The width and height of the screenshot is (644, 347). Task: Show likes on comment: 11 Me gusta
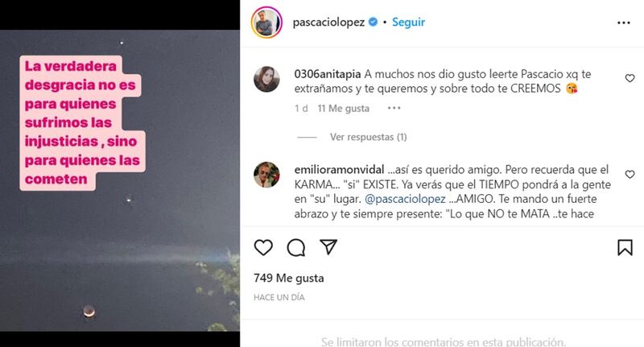pos(344,109)
